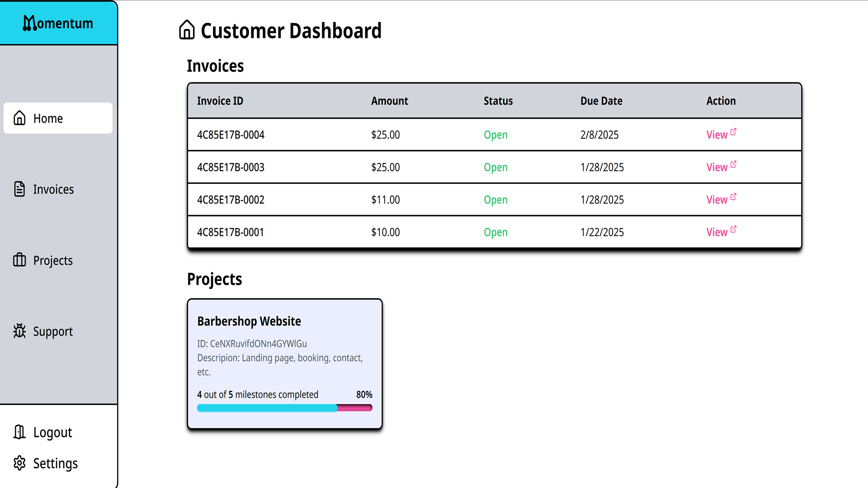Click external link icon for invoice 0004

pos(733,132)
